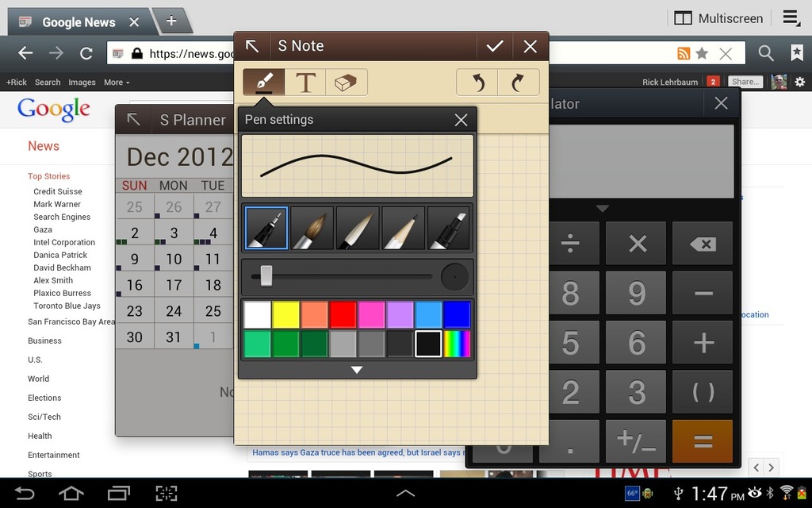Screen dimensions: 812x508
Task: Toggle Multiscreen mode
Action: coord(718,19)
